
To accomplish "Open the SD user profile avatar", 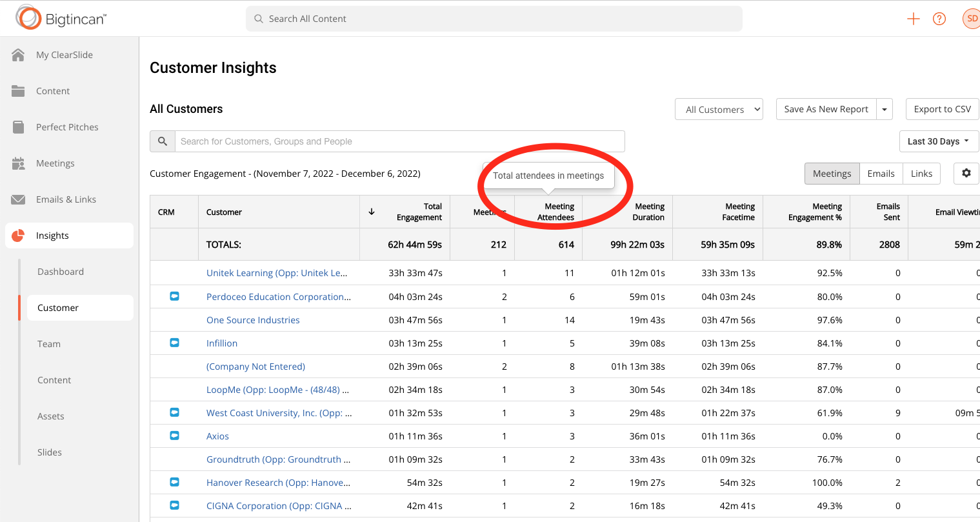I will click(x=972, y=19).
